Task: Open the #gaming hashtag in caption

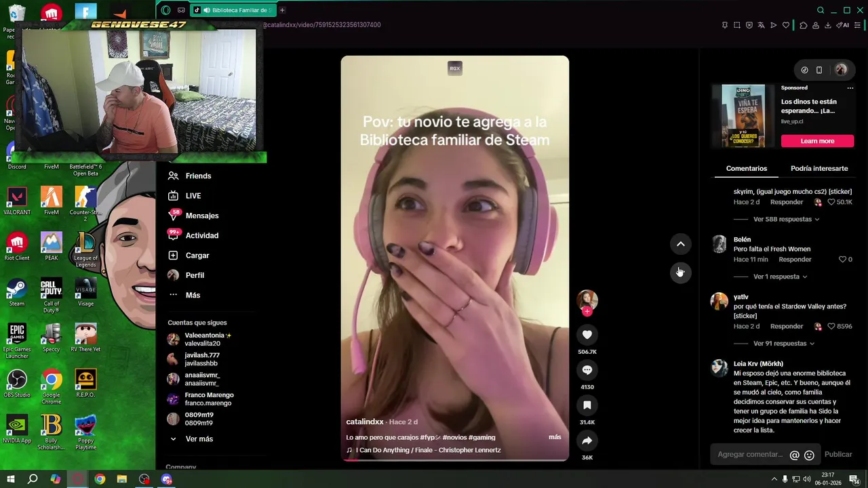Action: [x=481, y=437]
